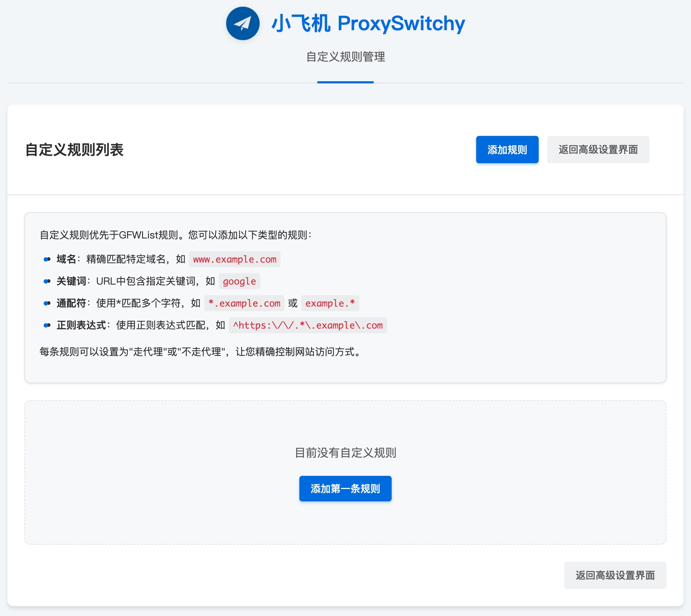Click the GFWList priority intro sentence
This screenshot has height=616, width=691.
click(176, 235)
